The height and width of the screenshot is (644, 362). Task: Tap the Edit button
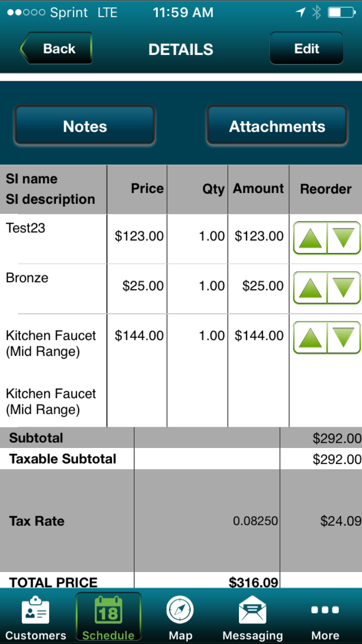coord(306,49)
